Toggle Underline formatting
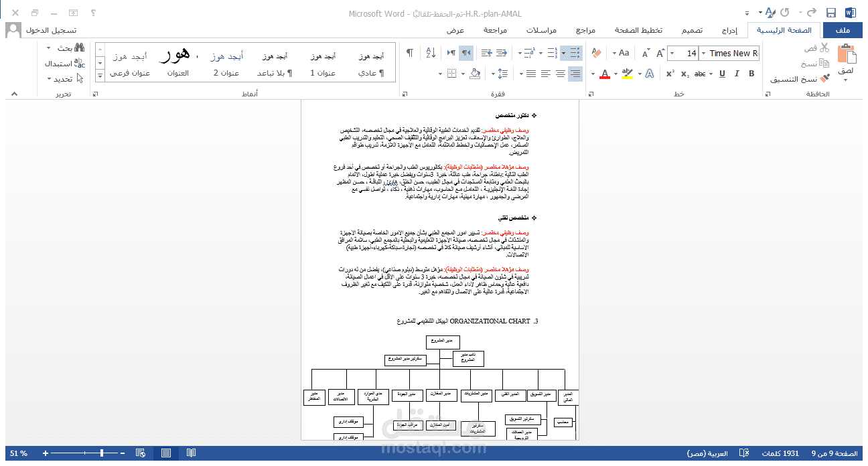Image resolution: width=868 pixels, height=466 pixels. point(722,74)
